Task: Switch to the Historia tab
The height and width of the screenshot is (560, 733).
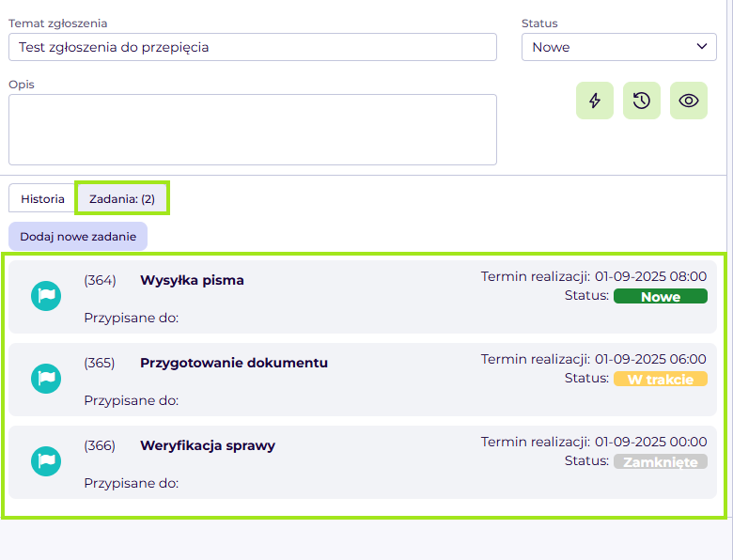Action: (42, 198)
